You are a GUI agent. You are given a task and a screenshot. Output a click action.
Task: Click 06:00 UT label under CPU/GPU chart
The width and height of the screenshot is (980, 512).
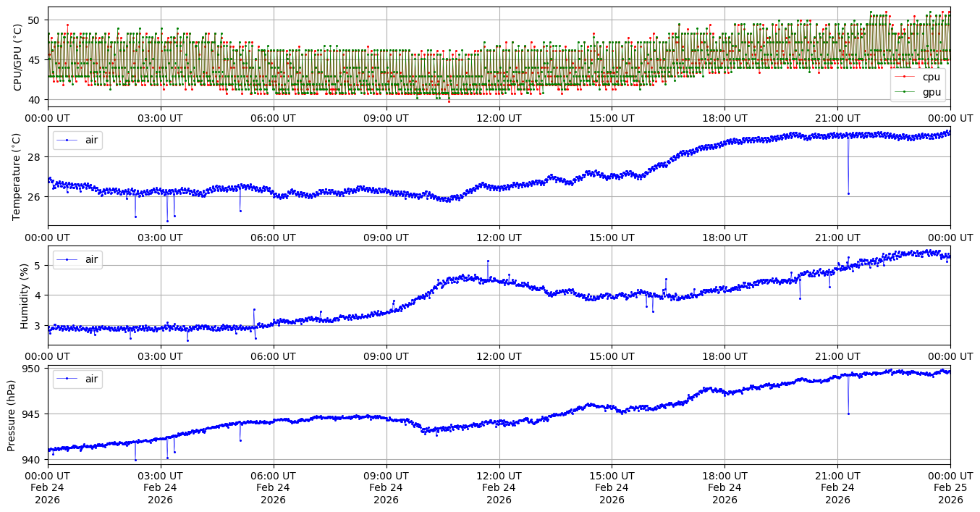coord(273,118)
